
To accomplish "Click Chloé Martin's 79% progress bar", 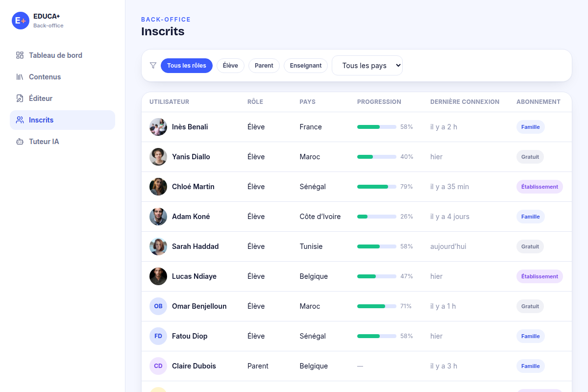I will 377,187.
